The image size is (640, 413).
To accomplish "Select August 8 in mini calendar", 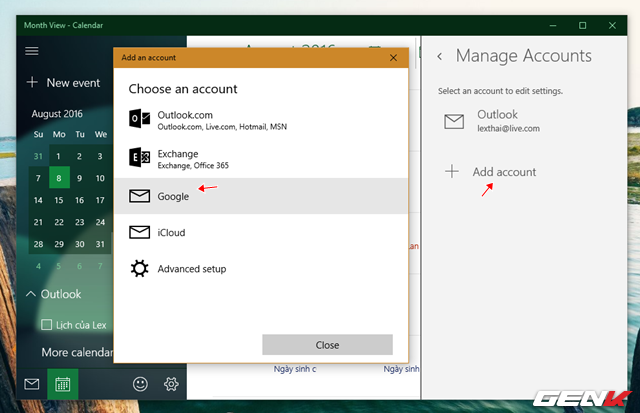I will 59,178.
